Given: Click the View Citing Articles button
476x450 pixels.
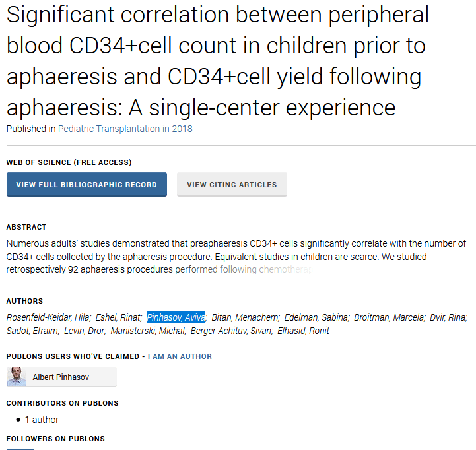Looking at the screenshot, I should click(x=232, y=185).
